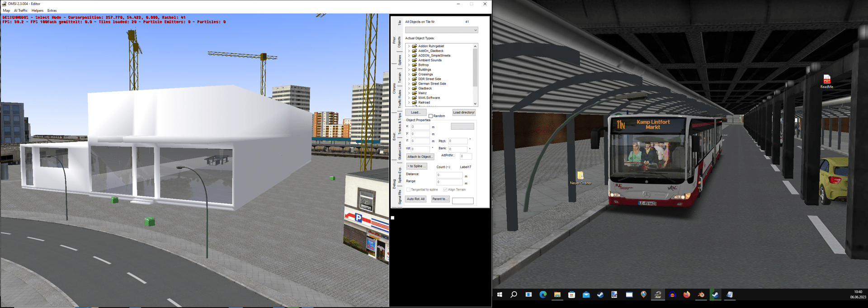Click the Attach to Object button

pos(420,157)
